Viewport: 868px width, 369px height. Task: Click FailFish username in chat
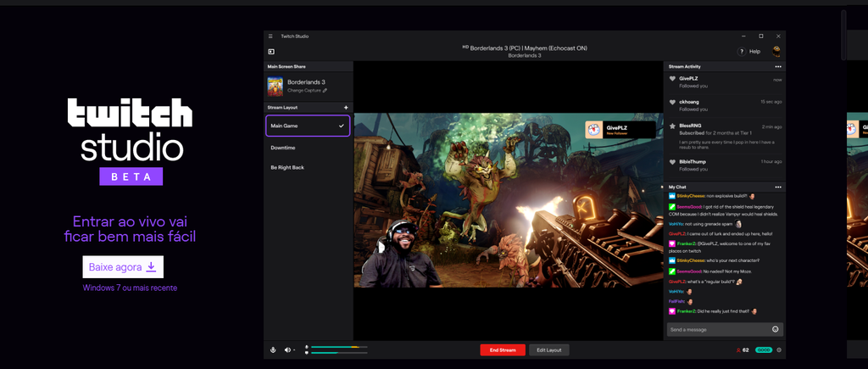click(676, 301)
